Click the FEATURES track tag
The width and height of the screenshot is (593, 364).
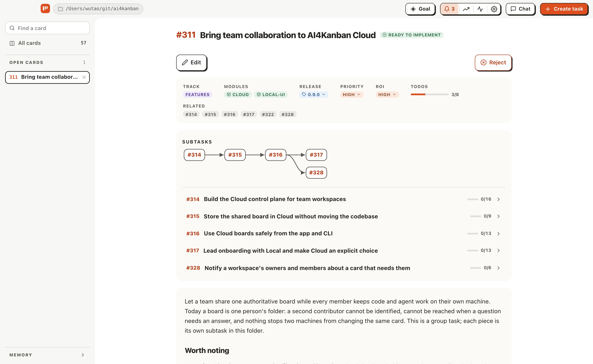(198, 95)
